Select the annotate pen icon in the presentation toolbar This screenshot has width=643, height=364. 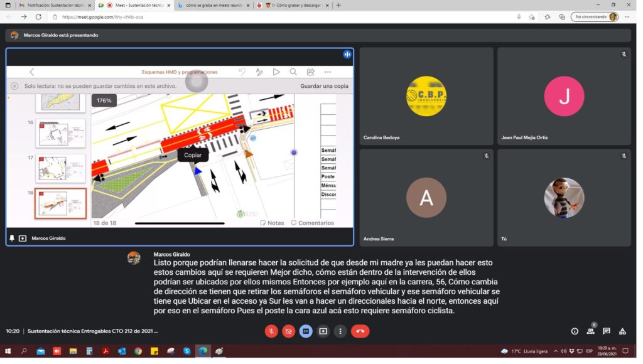pyautogui.click(x=259, y=72)
